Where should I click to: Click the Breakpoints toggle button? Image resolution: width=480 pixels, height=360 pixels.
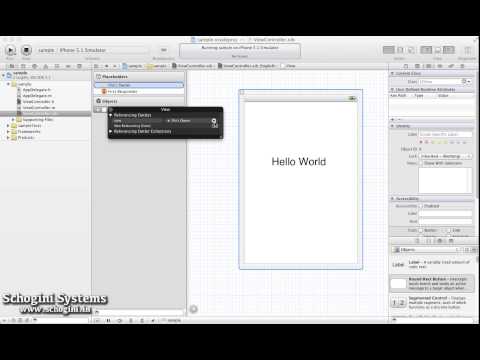(x=164, y=50)
